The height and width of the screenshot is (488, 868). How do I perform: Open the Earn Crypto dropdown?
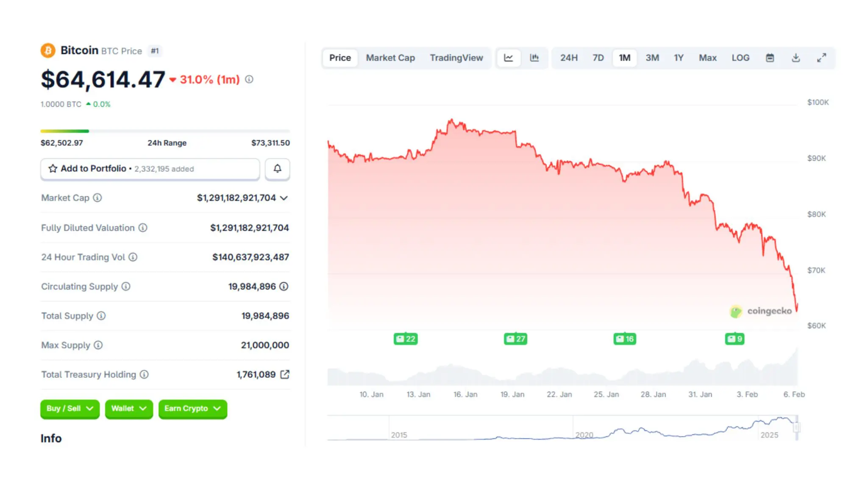192,409
